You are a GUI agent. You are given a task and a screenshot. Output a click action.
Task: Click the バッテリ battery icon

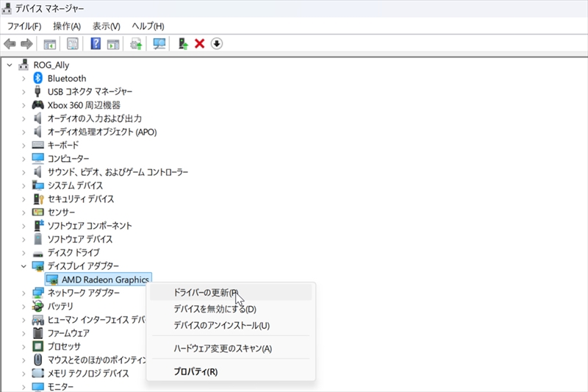[x=38, y=306]
